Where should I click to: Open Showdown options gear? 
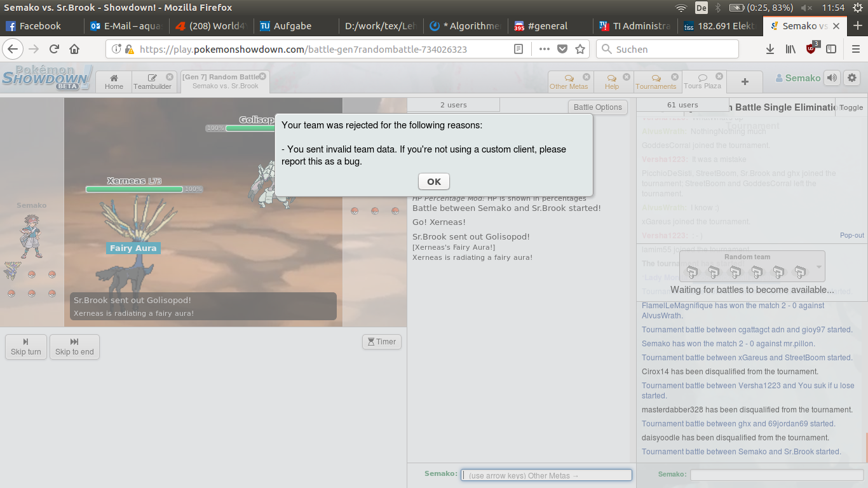[x=851, y=78]
